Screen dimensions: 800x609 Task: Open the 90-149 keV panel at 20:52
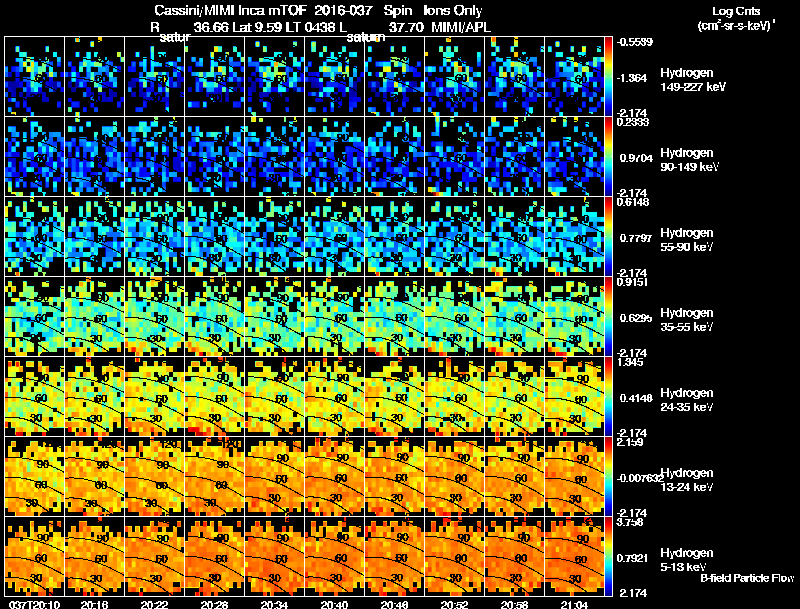455,157
